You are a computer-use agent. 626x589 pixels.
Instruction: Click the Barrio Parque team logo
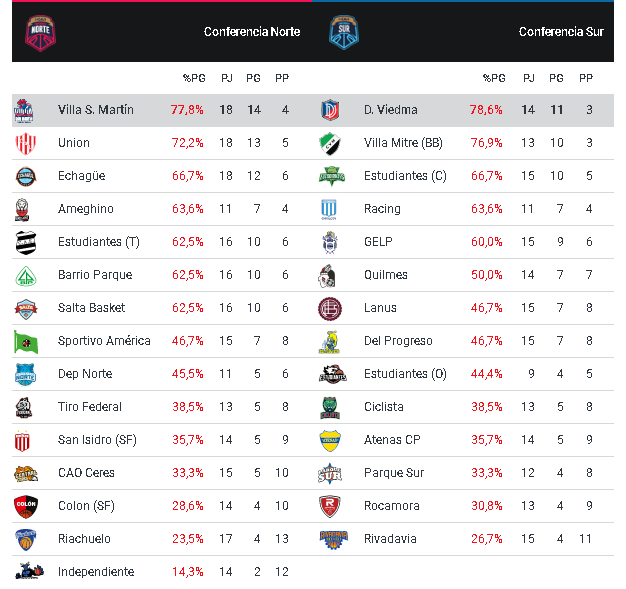[25, 275]
